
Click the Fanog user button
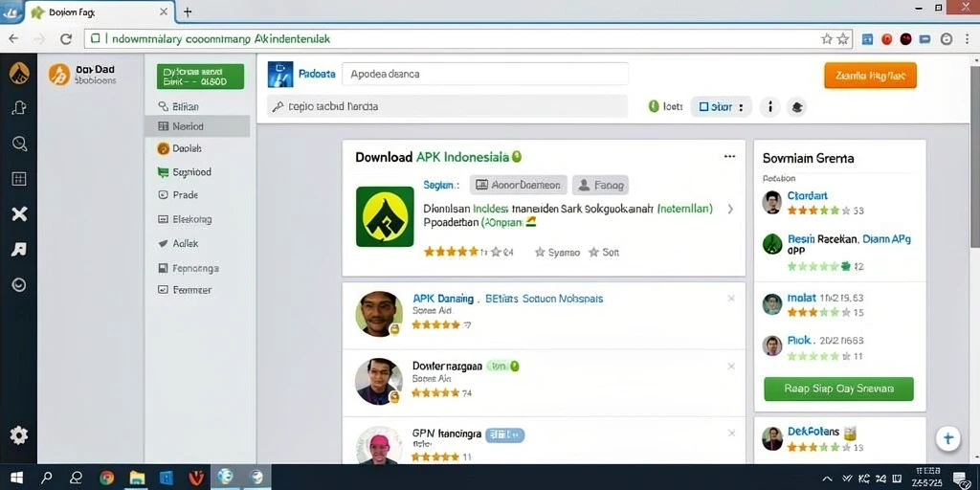pyautogui.click(x=600, y=185)
